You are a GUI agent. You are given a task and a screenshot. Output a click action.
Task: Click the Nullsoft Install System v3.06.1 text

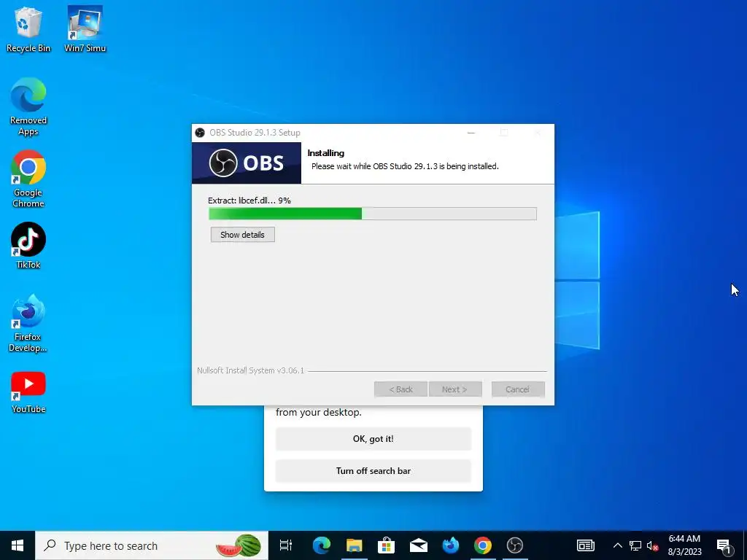point(251,370)
